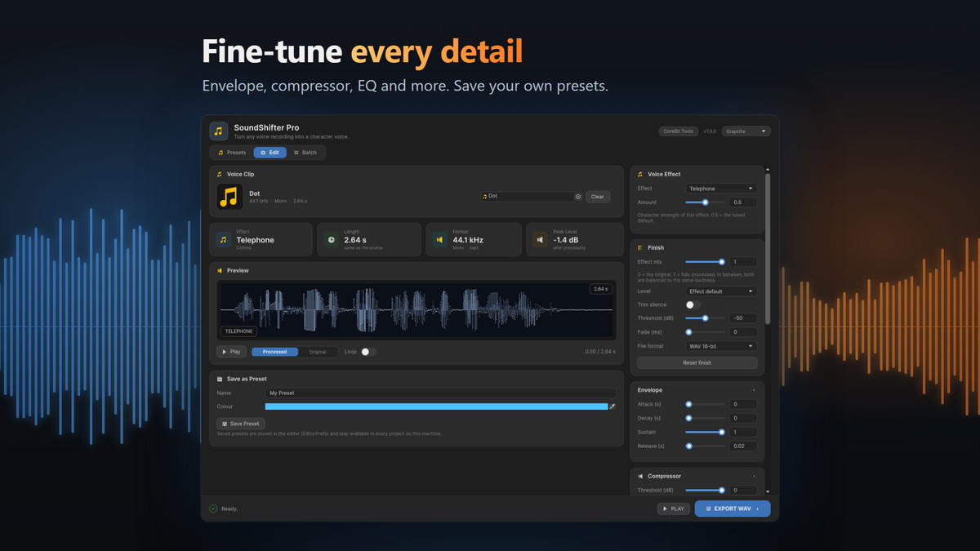Screen dimensions: 980x551
Task: Click the CoreBit Tools button
Action: pos(679,131)
